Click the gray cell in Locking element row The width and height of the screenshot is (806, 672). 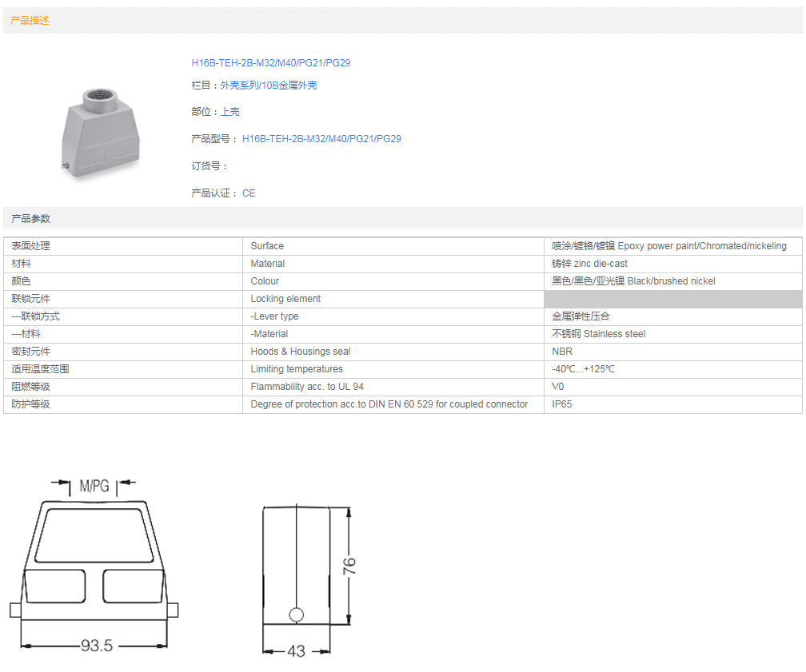(x=672, y=299)
